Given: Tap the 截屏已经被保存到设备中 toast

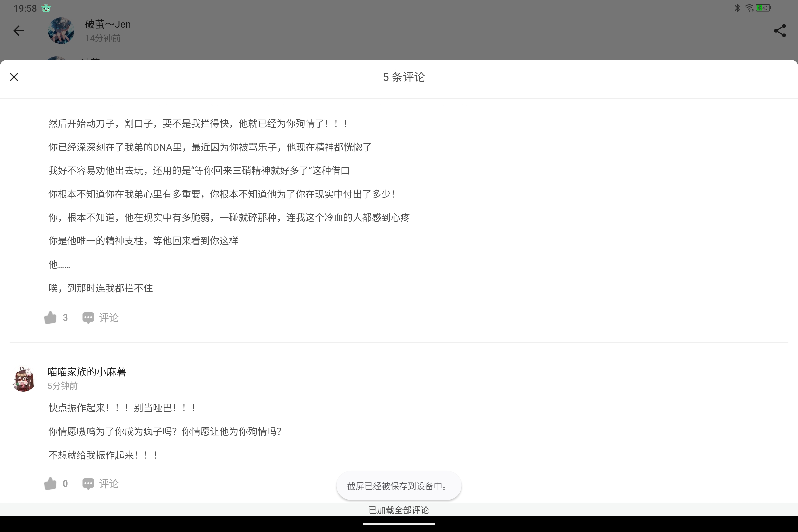Looking at the screenshot, I should (399, 486).
